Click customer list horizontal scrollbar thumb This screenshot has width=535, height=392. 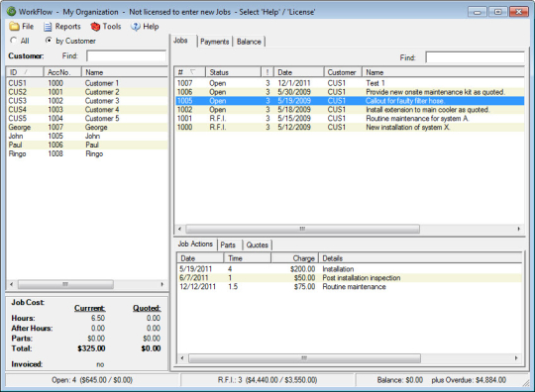tap(65, 284)
